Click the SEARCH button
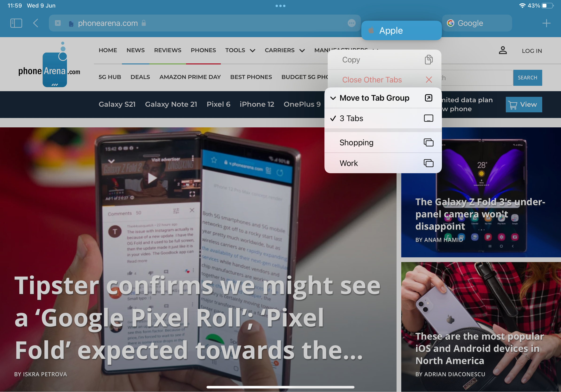The image size is (561, 392). pyautogui.click(x=528, y=77)
